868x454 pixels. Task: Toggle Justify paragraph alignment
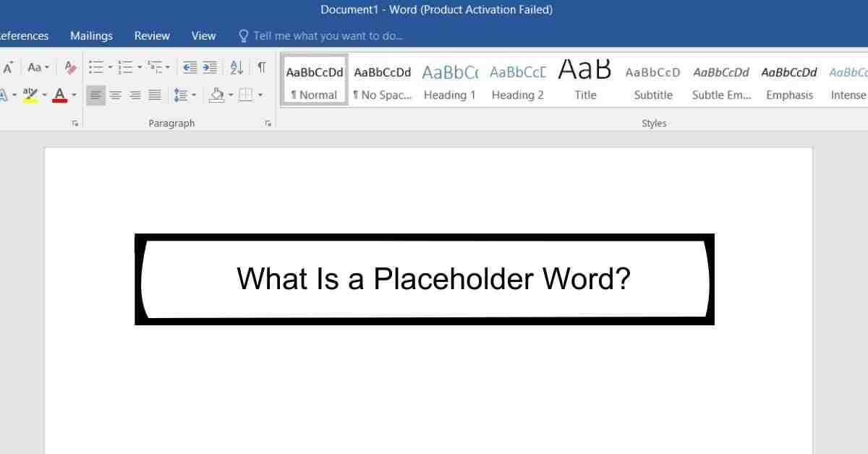154,95
